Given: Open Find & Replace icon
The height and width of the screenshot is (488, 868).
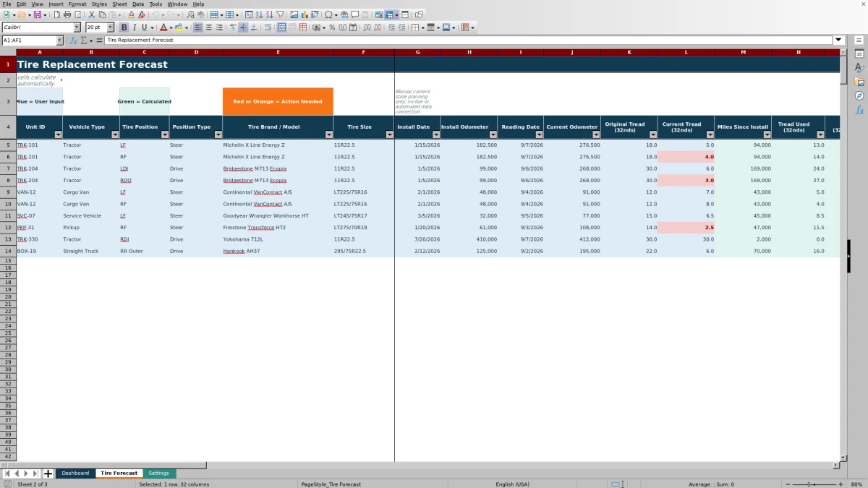Looking at the screenshot, I should (x=190, y=14).
